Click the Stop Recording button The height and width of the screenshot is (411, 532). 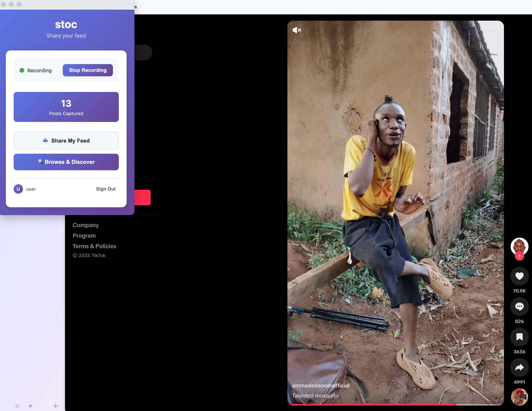click(x=88, y=70)
